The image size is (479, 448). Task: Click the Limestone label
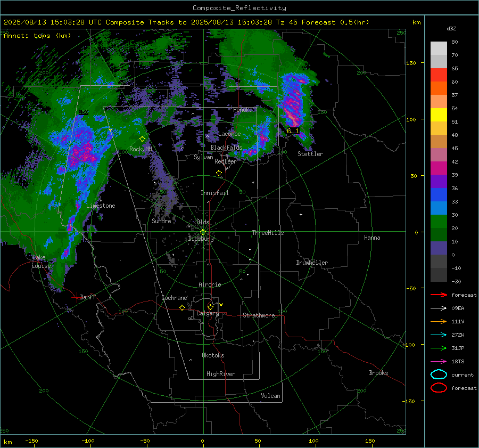(x=101, y=206)
